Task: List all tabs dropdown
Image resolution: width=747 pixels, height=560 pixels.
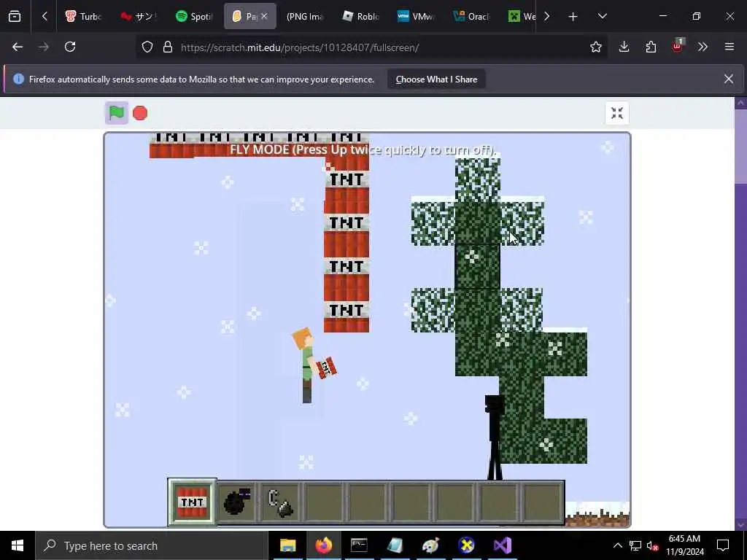Action: 602,17
